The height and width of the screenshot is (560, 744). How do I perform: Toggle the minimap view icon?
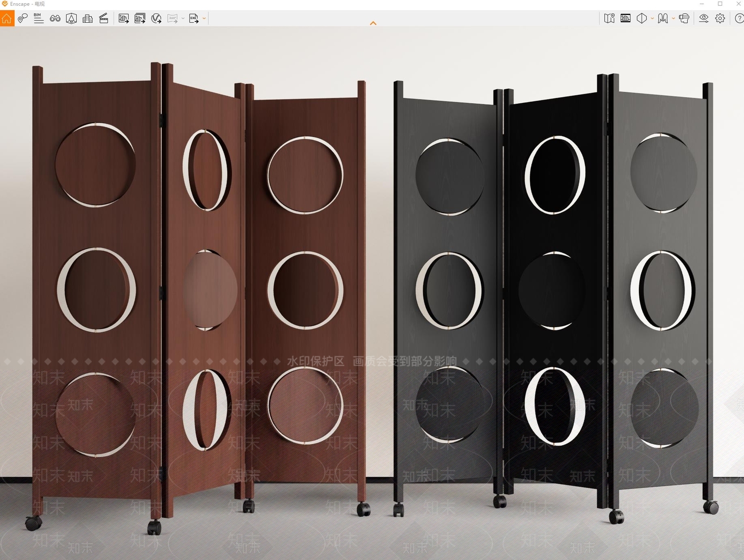coord(625,19)
